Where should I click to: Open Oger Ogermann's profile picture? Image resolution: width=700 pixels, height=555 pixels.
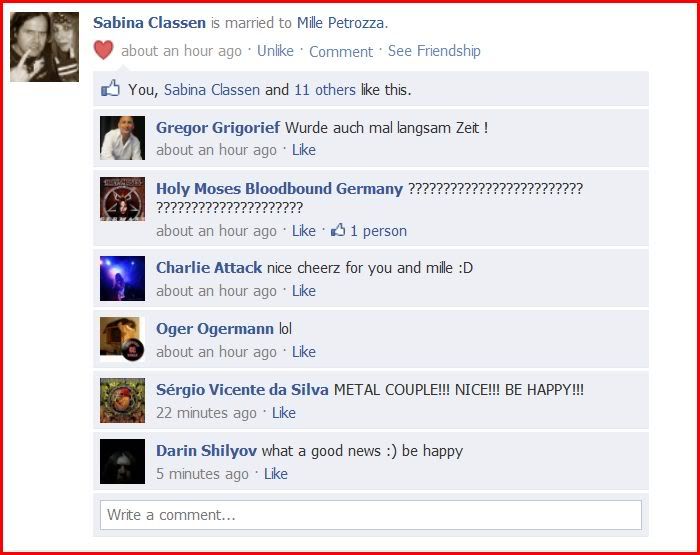point(122,339)
